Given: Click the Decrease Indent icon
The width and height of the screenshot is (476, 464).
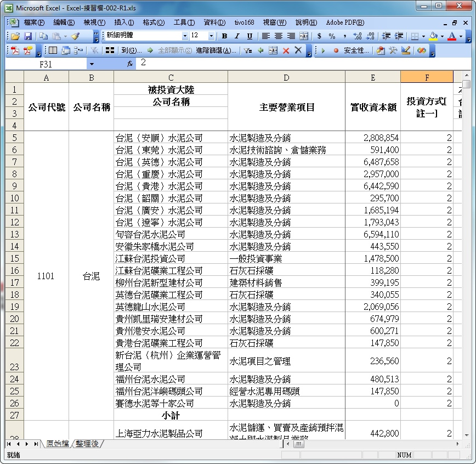Looking at the screenshot, I should coord(386,36).
